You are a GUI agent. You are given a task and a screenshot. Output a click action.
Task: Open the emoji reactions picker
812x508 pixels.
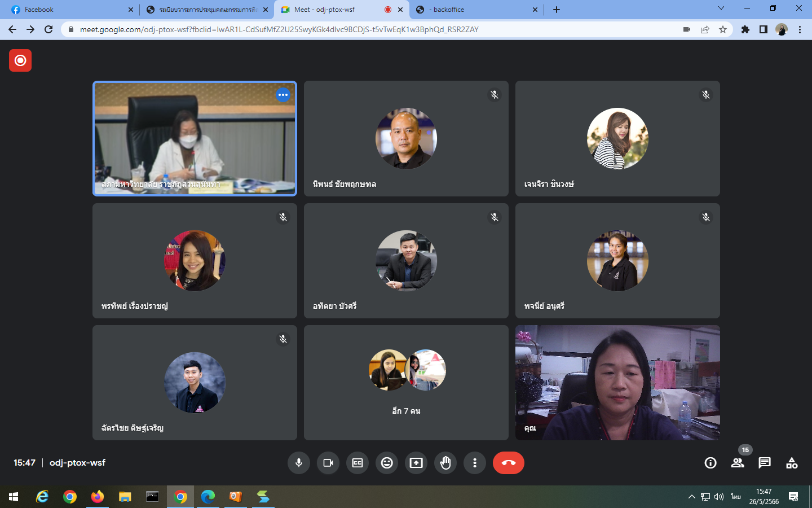pyautogui.click(x=387, y=463)
